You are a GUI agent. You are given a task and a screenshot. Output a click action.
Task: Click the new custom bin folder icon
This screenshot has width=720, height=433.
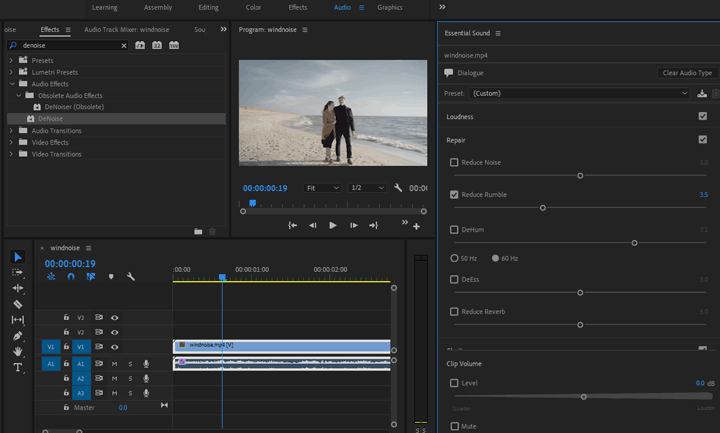pos(198,231)
